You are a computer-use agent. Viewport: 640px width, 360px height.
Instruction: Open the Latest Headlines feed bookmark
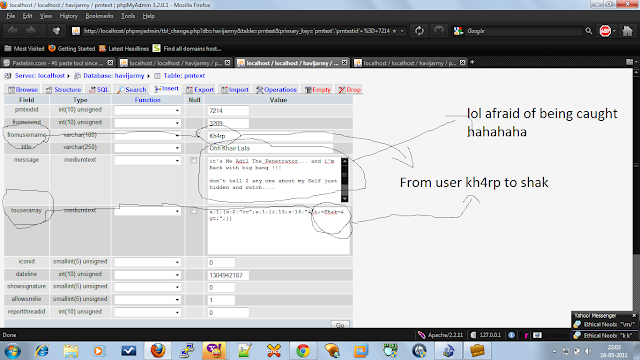click(124, 49)
